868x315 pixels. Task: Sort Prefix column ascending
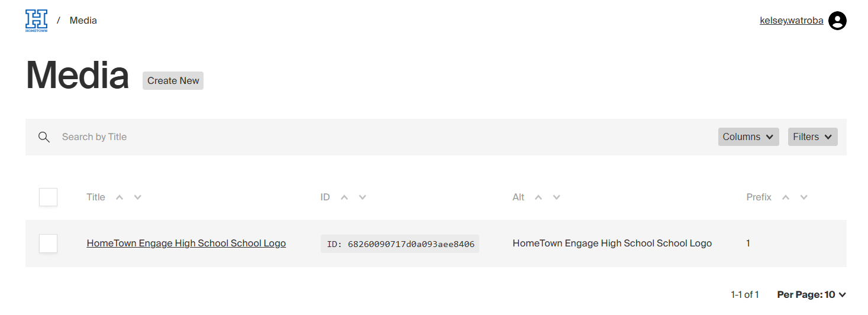coord(786,197)
